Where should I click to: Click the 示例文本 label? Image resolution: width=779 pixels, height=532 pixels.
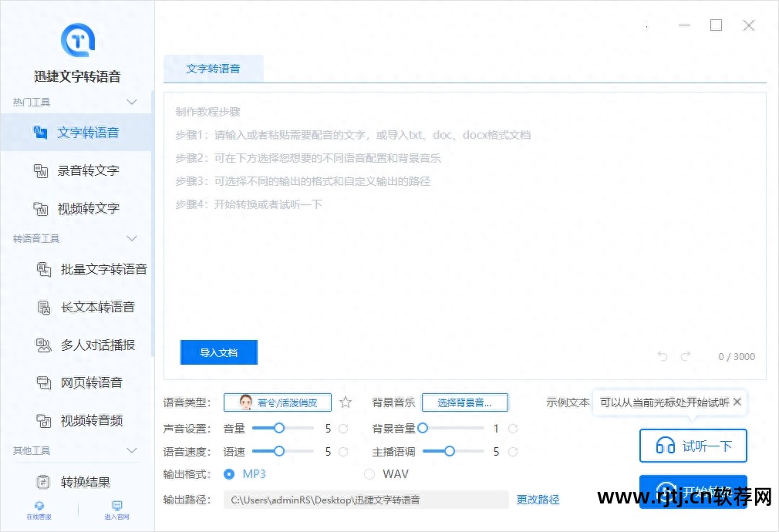point(568,402)
